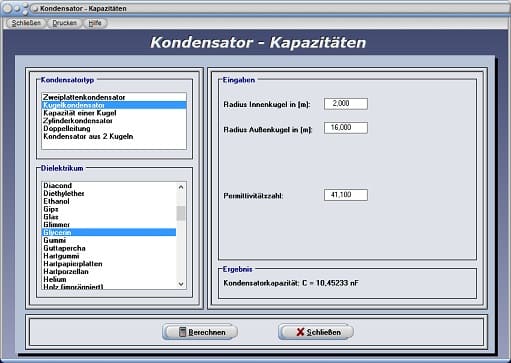Screen dimensions: 511x363
Task: Click Dielektrikum list scroll down arrow
Action: [x=181, y=284]
